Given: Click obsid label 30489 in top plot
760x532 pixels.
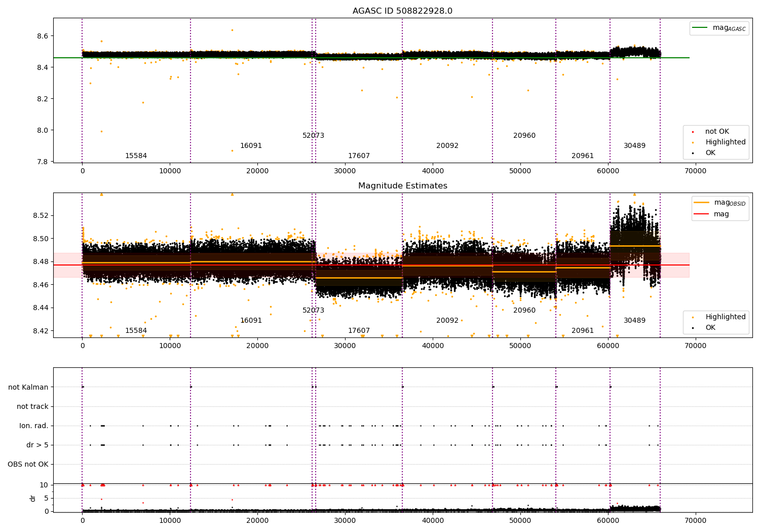Looking at the screenshot, I should pos(634,146).
